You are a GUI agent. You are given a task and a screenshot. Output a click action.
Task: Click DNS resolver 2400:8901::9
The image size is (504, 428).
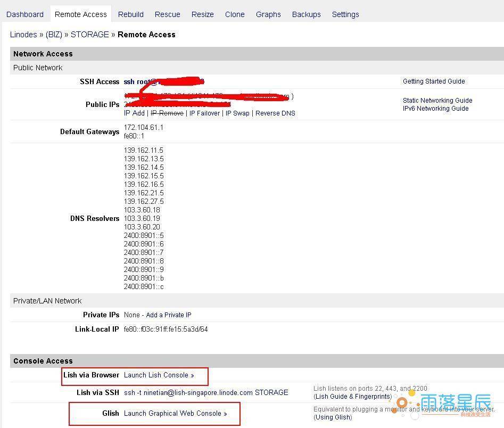coord(144,269)
